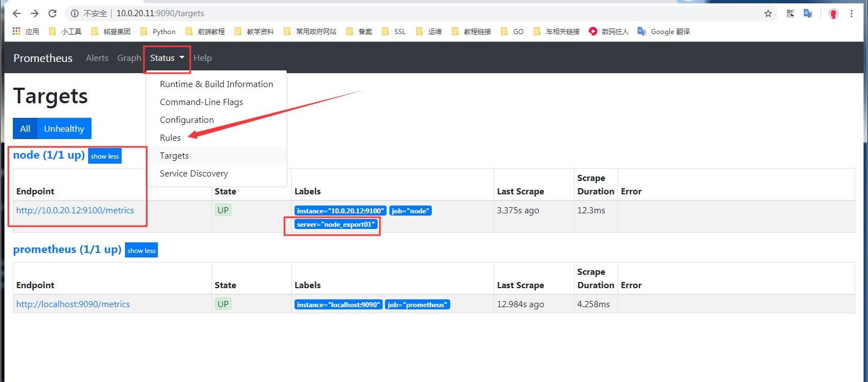Open the Python bookmark folder
The image size is (868, 382).
[x=158, y=31]
